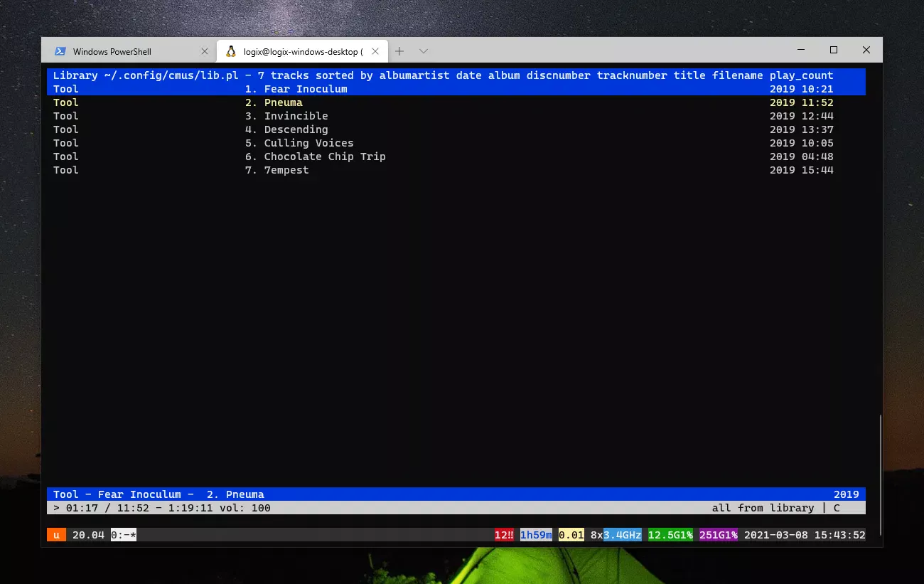Click the 20.04 release label

(88, 535)
